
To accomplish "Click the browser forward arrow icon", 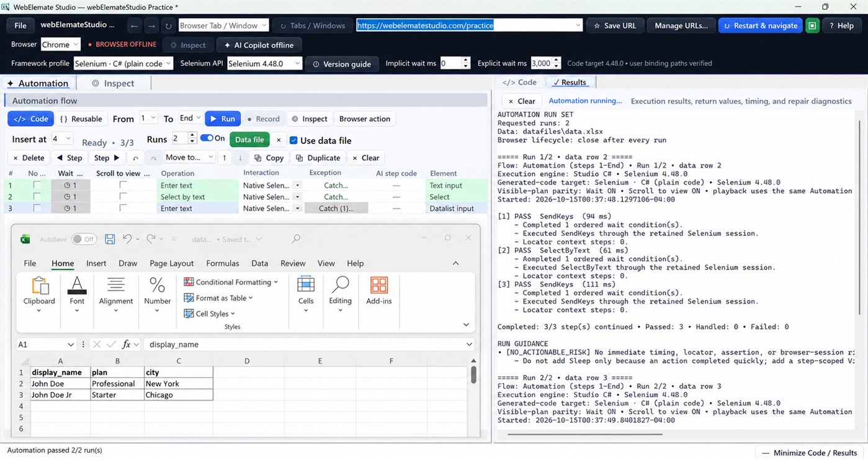I will 151,26.
